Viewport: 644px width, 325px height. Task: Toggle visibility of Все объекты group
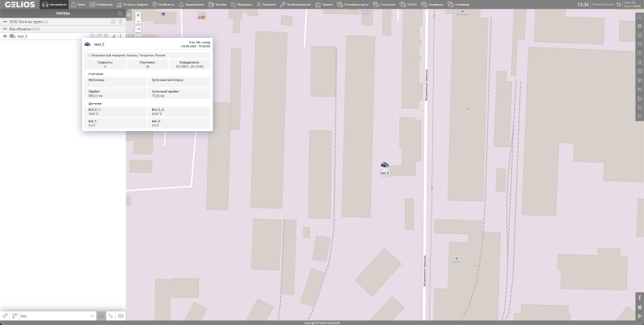coord(5,28)
